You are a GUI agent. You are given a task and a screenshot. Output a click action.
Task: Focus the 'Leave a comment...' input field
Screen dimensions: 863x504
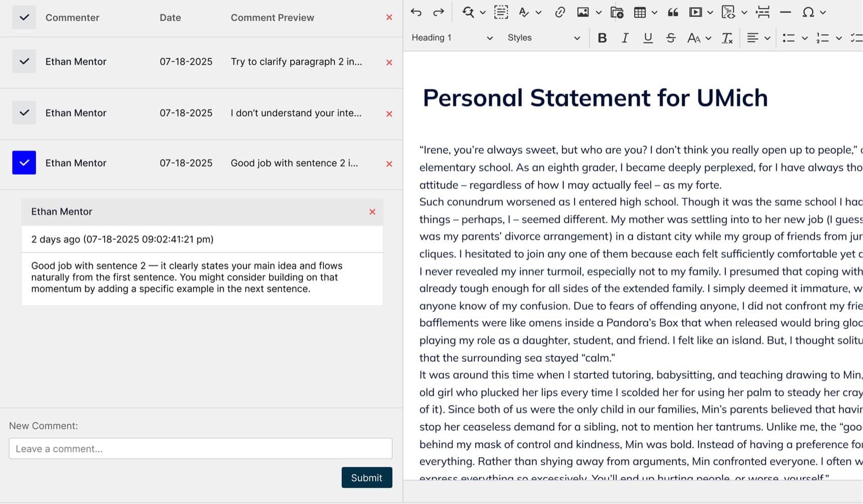tap(201, 449)
